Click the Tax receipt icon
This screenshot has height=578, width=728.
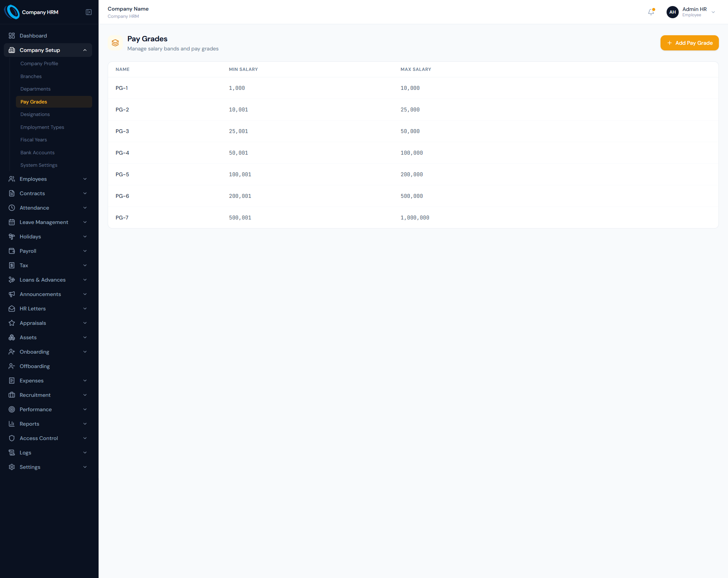coord(12,265)
